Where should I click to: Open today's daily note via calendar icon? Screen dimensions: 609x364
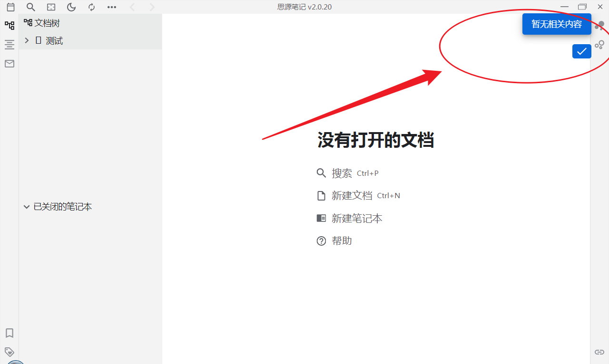point(10,7)
